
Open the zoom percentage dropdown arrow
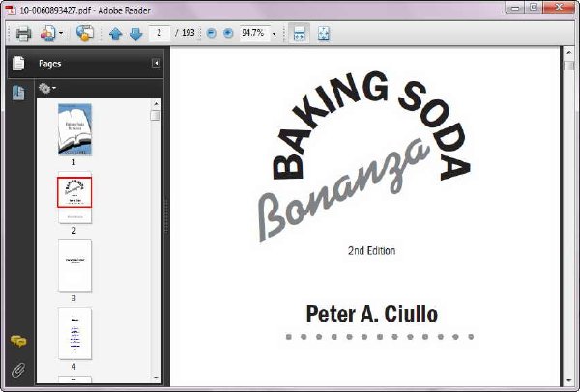275,34
